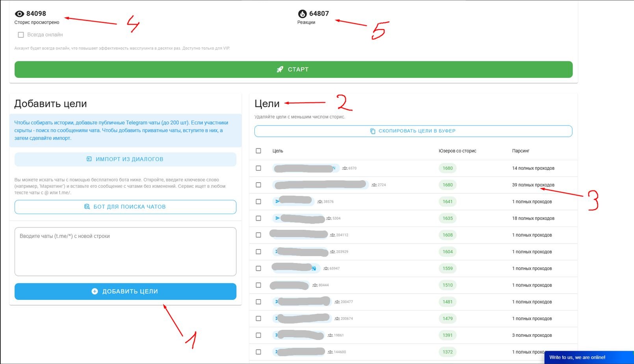Click the Парсинг column header
Image resolution: width=634 pixels, height=364 pixels.
click(x=521, y=151)
